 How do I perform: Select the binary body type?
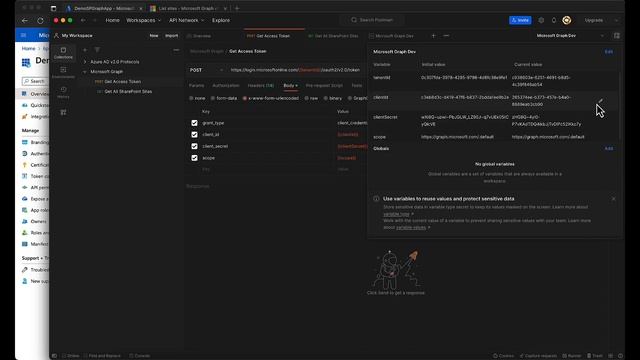click(326, 98)
